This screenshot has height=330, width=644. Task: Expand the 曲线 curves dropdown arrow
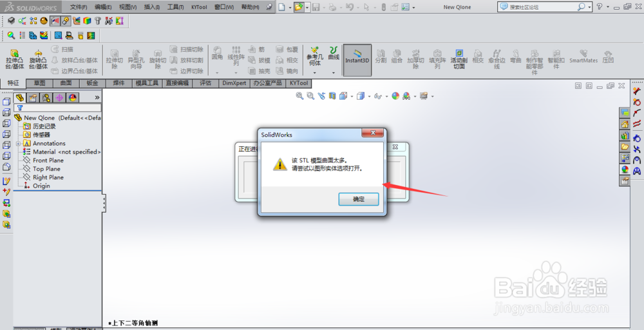[x=334, y=73]
